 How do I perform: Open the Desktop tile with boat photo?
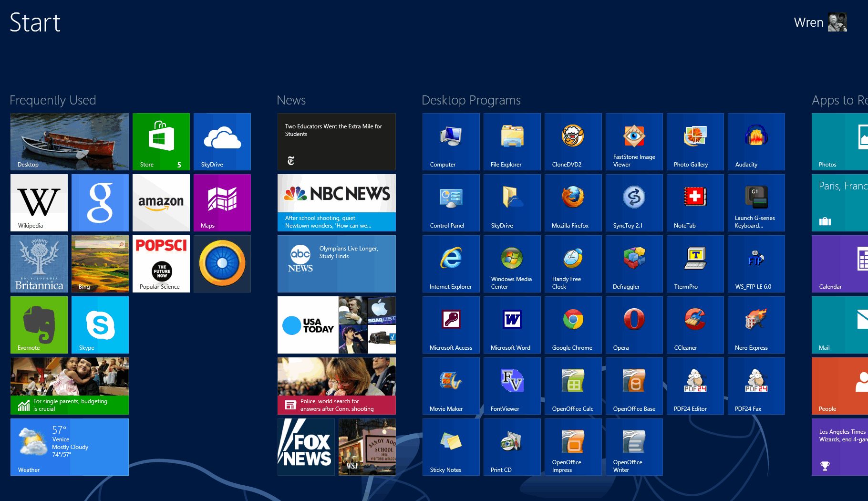[x=70, y=142]
